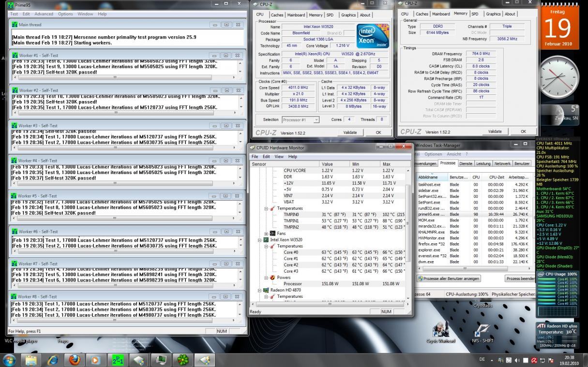The width and height of the screenshot is (588, 367).
Task: Click the Worker #8 Self-Test window icon
Action: pyautogui.click(x=15, y=296)
